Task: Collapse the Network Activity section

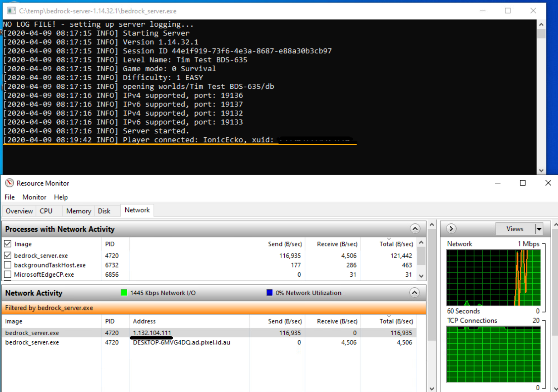Action: [414, 293]
